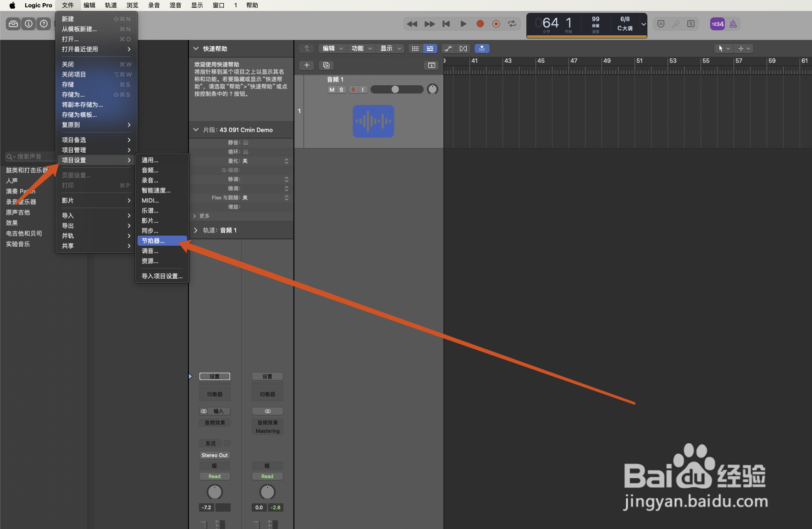The height and width of the screenshot is (529, 812).
Task: Click the track hierarchy up-arrow button
Action: click(x=307, y=49)
